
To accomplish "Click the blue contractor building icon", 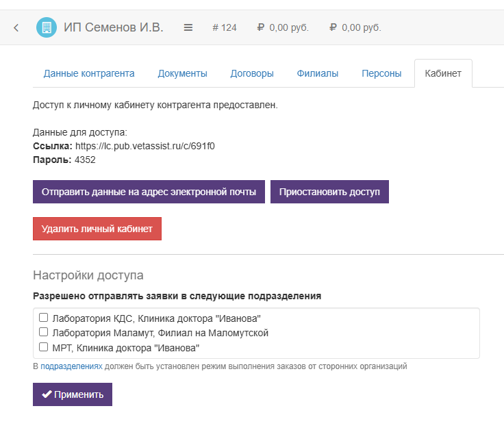I will tap(47, 28).
